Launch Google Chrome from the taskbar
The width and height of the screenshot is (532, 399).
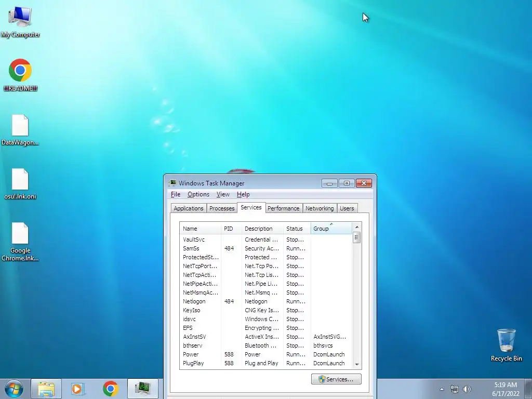[110, 389]
